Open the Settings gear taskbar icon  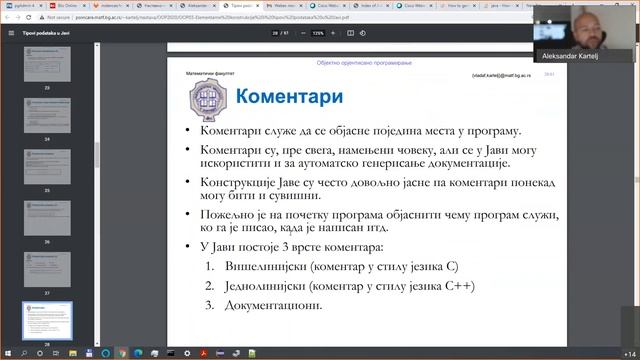[187, 353]
